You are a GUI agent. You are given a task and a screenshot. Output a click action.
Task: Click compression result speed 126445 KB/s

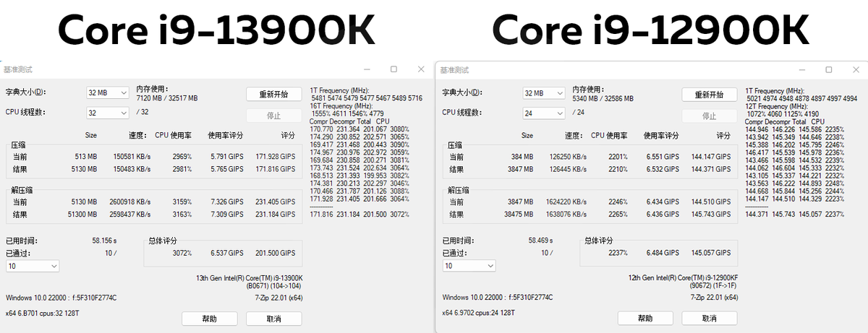566,169
